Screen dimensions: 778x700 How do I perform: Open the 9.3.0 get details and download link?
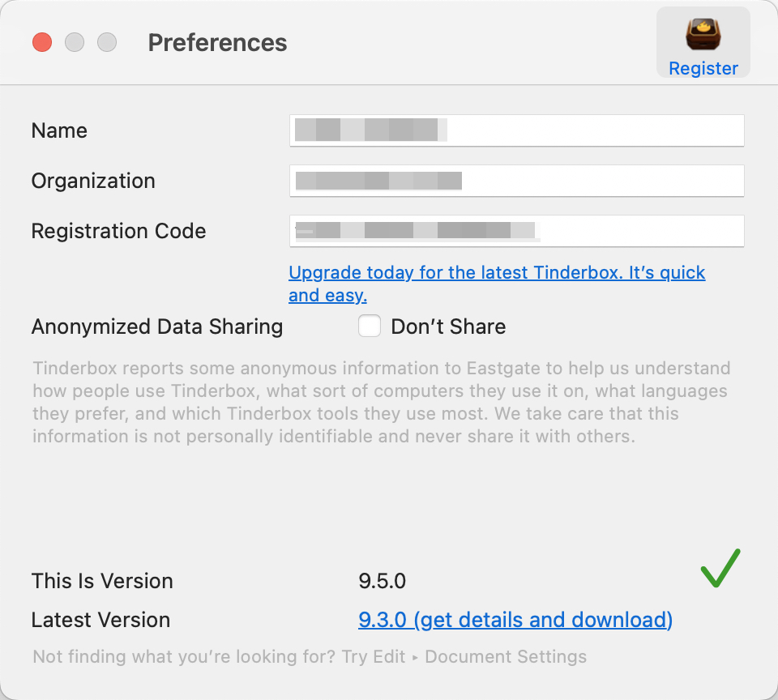click(x=515, y=620)
